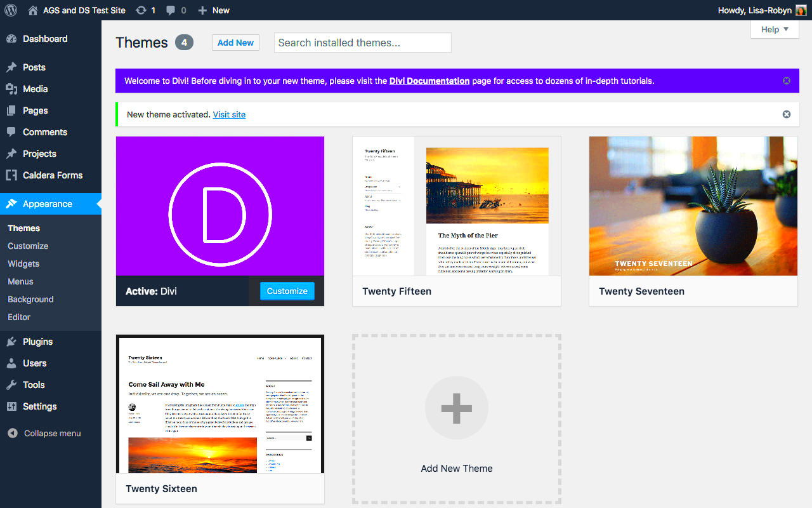The image size is (812, 508).
Task: Select Appearance menu item
Action: [51, 204]
